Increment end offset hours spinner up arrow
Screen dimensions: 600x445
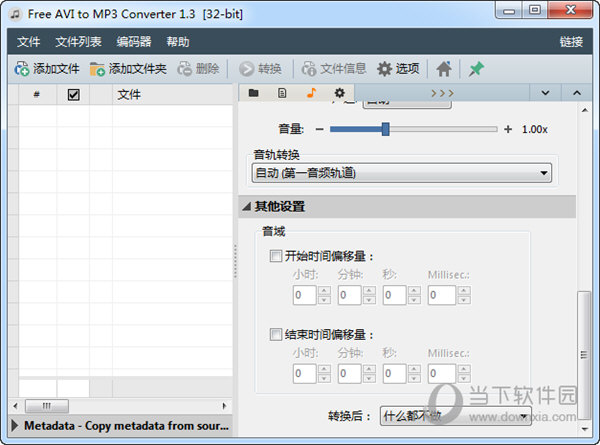pyautogui.click(x=324, y=368)
